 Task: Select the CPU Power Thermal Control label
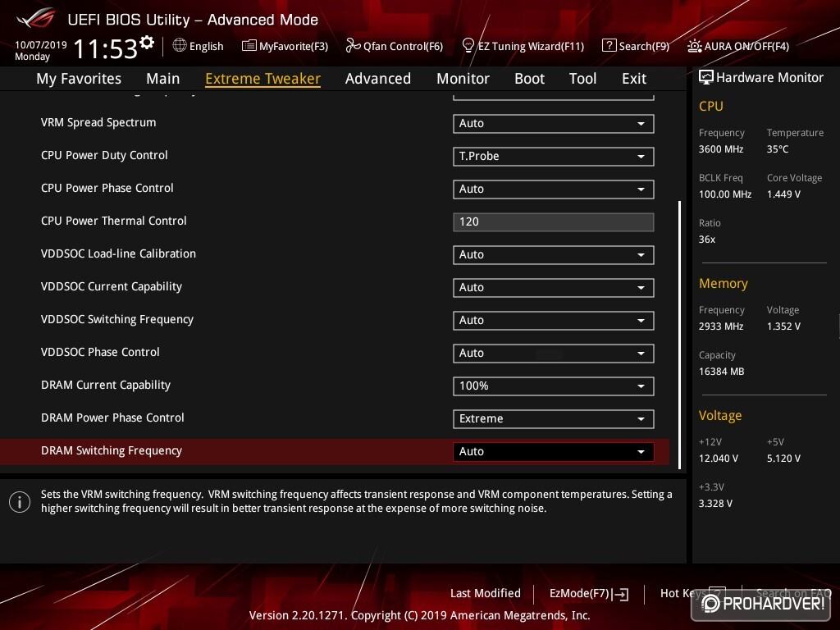click(x=113, y=221)
